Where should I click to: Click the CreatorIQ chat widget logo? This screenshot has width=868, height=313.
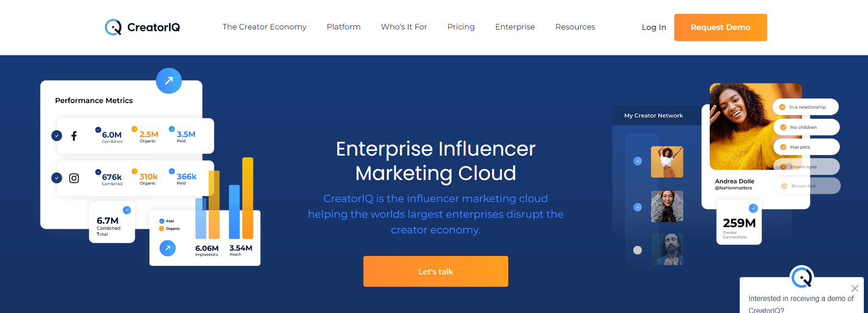[x=802, y=278]
